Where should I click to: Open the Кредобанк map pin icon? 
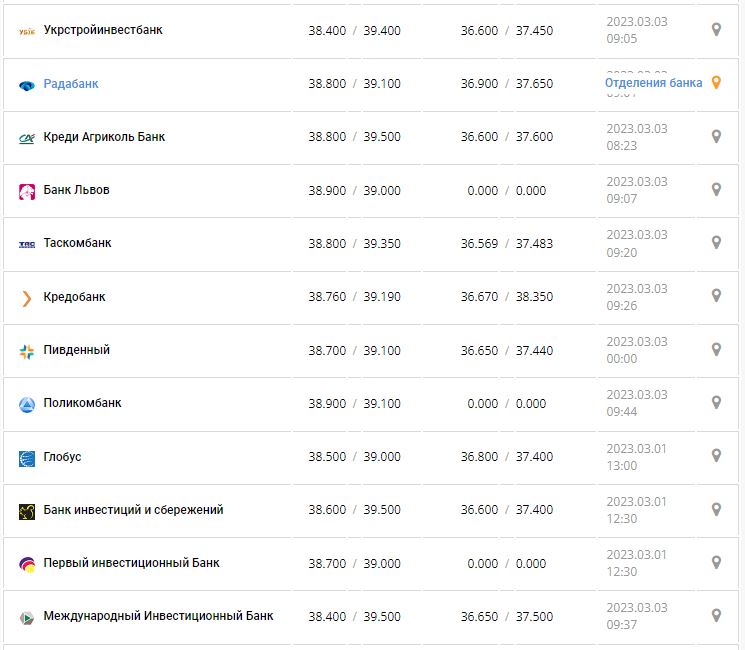point(716,295)
